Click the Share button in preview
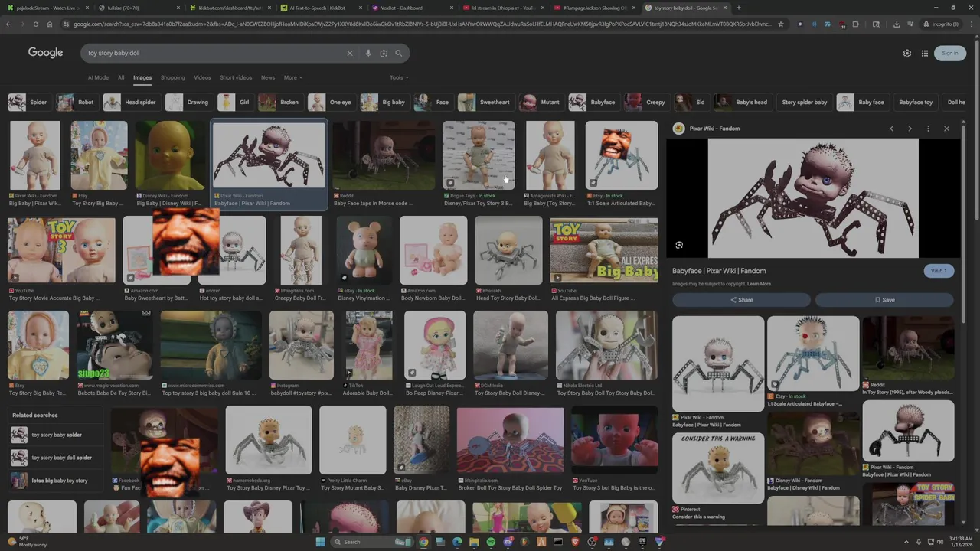 tap(741, 300)
